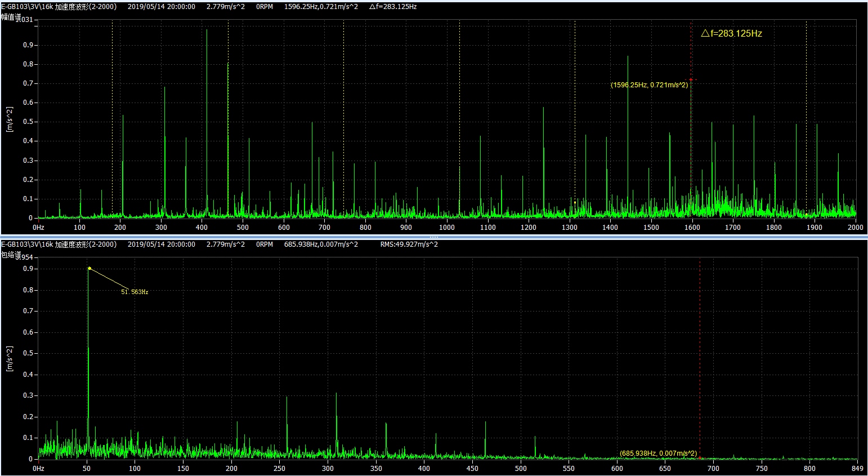
Task: Click the top chart's [m/s^2] y-axis label
Action: 10,119
